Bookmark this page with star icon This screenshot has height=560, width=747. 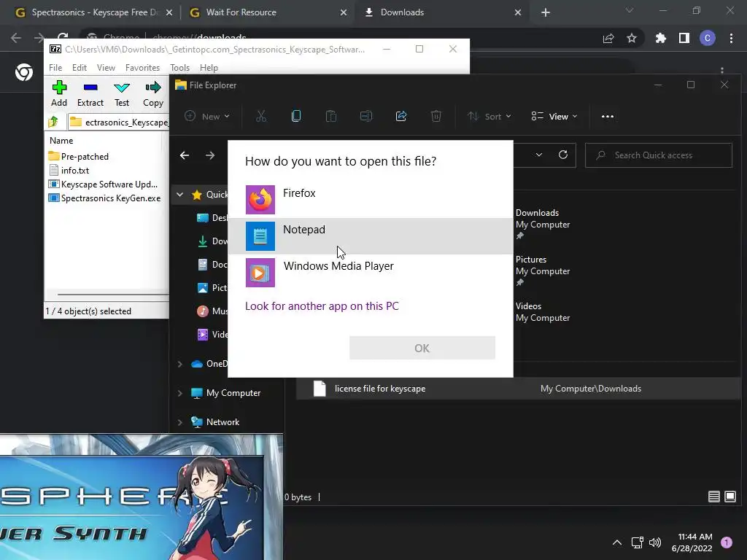pos(632,38)
